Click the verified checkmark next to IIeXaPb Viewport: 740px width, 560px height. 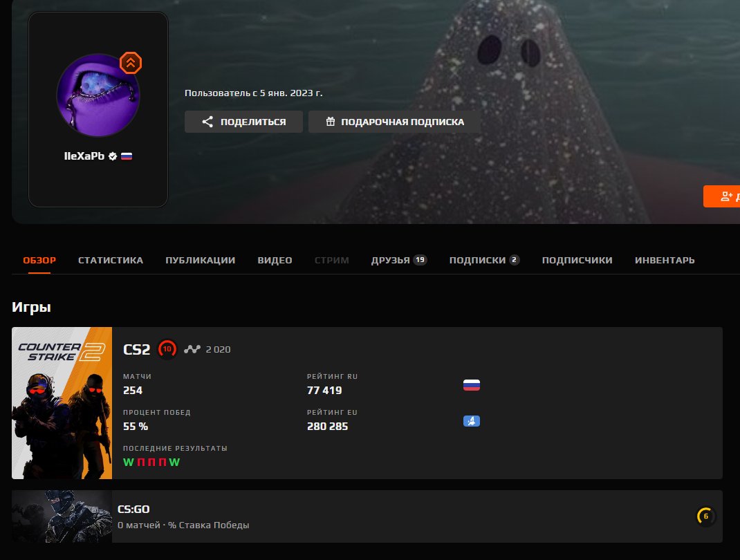click(113, 156)
